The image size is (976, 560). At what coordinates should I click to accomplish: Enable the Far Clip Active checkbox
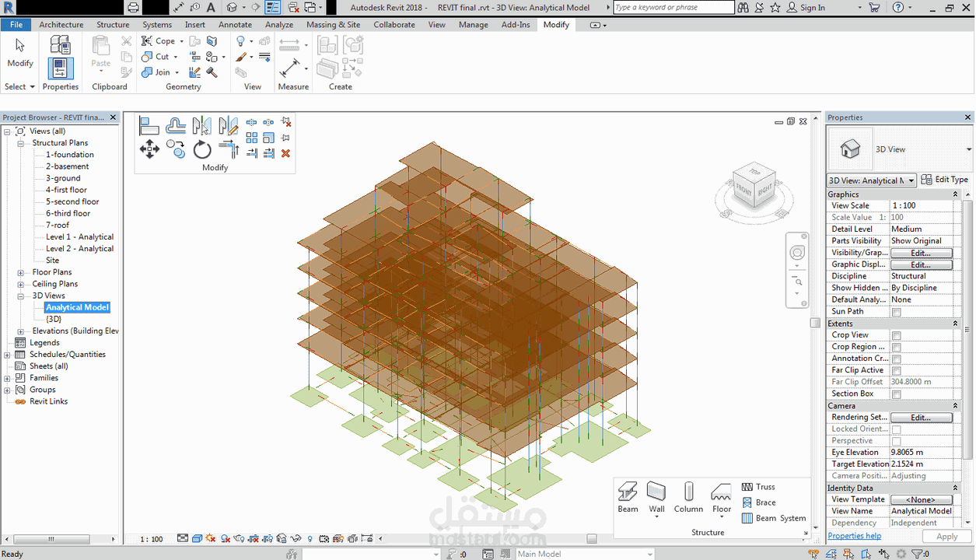click(896, 370)
